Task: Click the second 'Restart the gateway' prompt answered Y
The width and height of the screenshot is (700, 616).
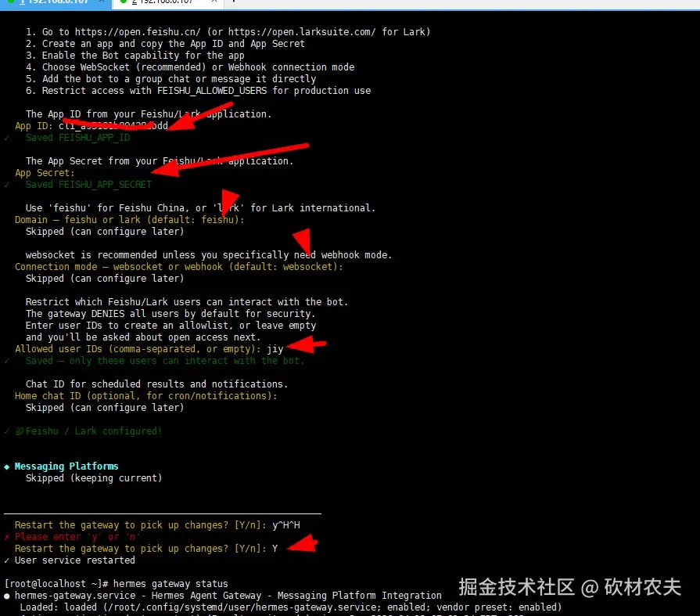Action: [146, 549]
